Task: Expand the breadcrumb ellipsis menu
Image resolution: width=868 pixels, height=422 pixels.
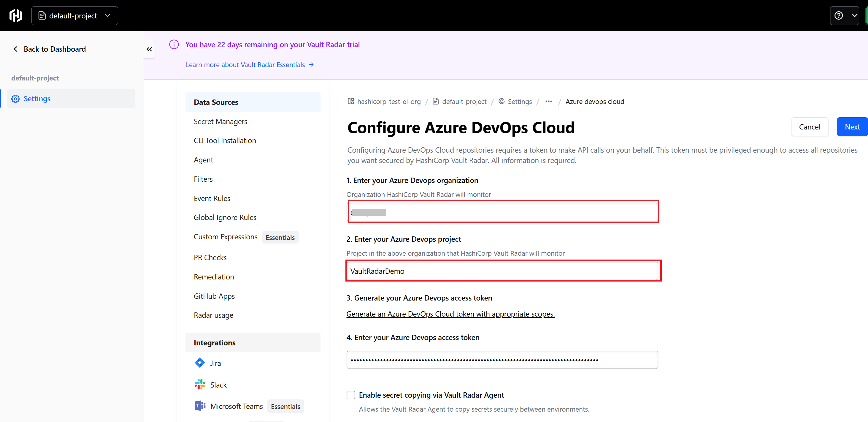Action: click(x=549, y=102)
